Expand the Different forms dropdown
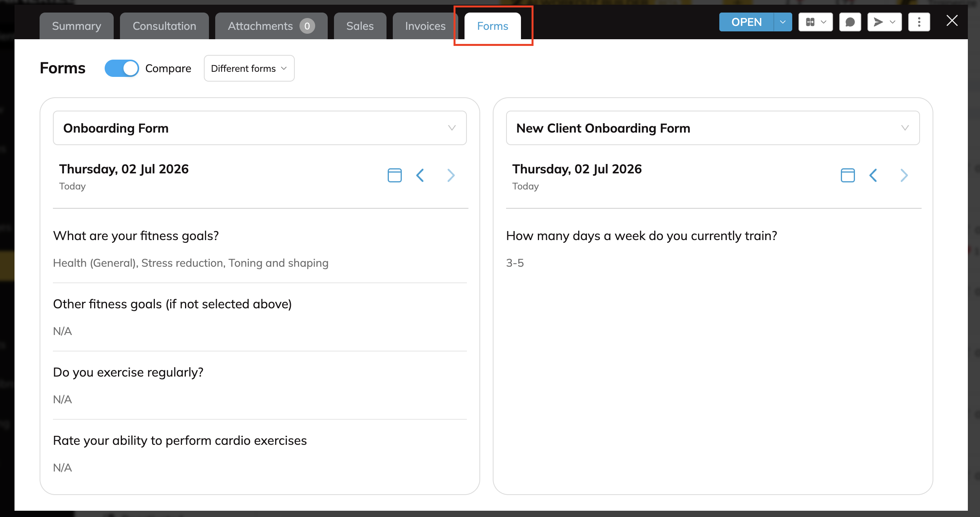Image resolution: width=980 pixels, height=517 pixels. pos(249,68)
